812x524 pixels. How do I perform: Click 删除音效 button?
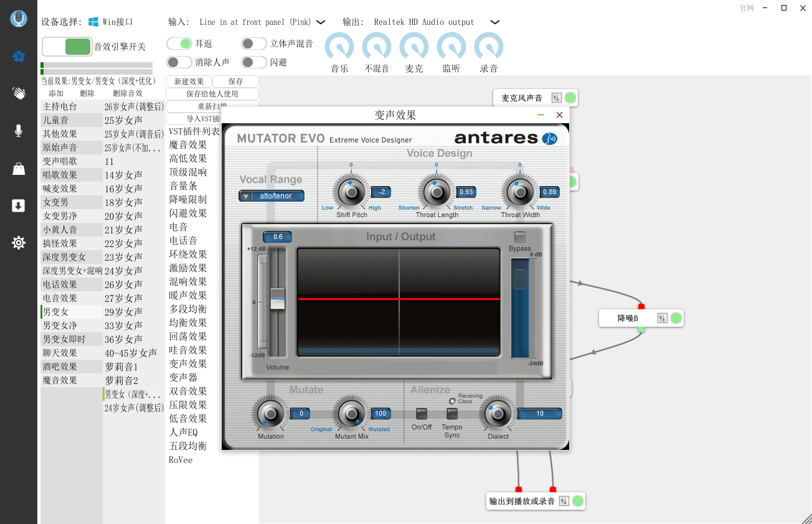(x=128, y=93)
